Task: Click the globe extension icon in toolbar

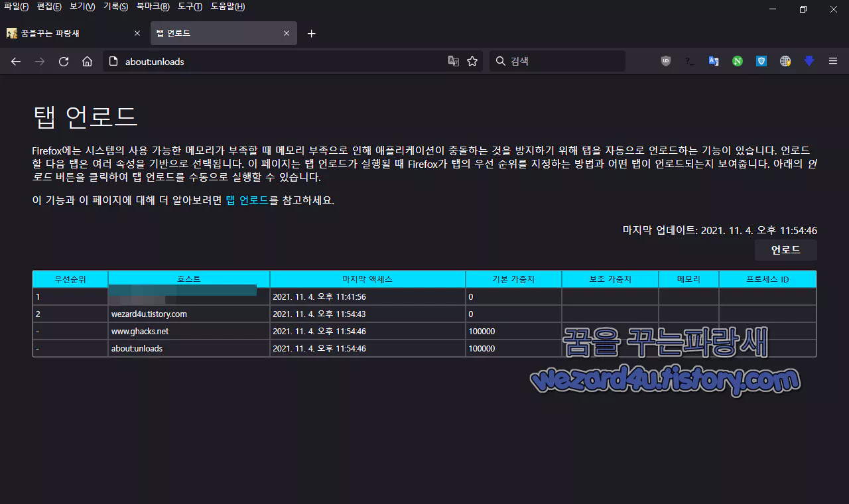Action: (785, 60)
